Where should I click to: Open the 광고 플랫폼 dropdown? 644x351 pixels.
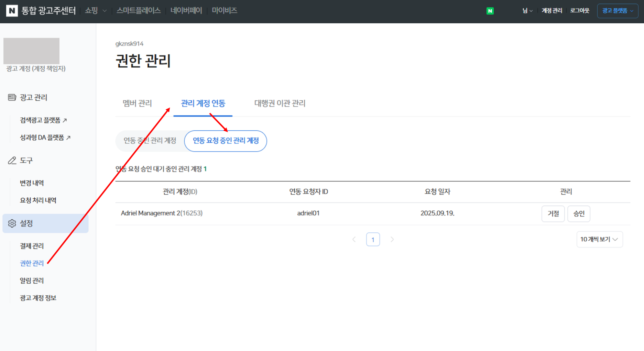(618, 11)
